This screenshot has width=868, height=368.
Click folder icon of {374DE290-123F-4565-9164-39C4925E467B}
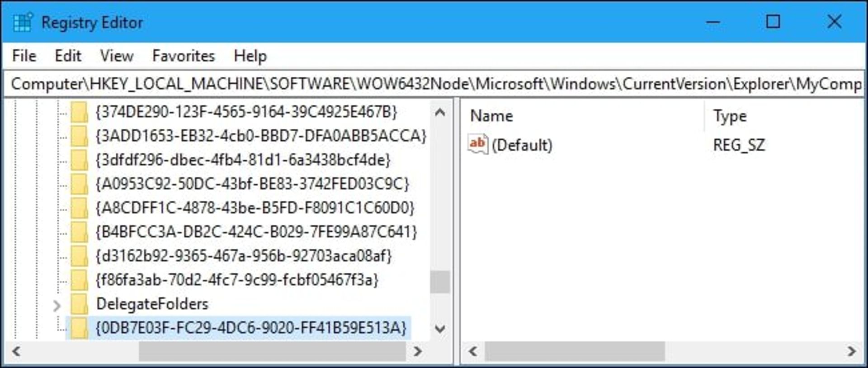point(79,112)
